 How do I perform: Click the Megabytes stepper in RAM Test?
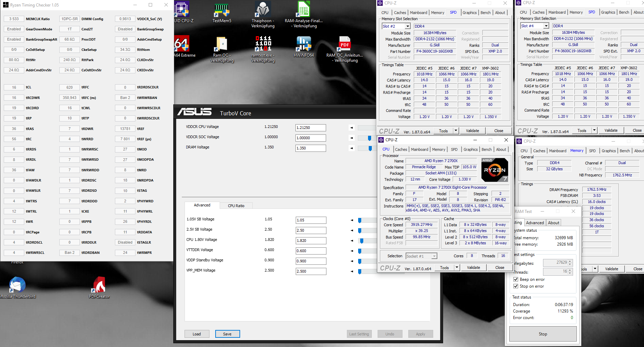(570, 263)
